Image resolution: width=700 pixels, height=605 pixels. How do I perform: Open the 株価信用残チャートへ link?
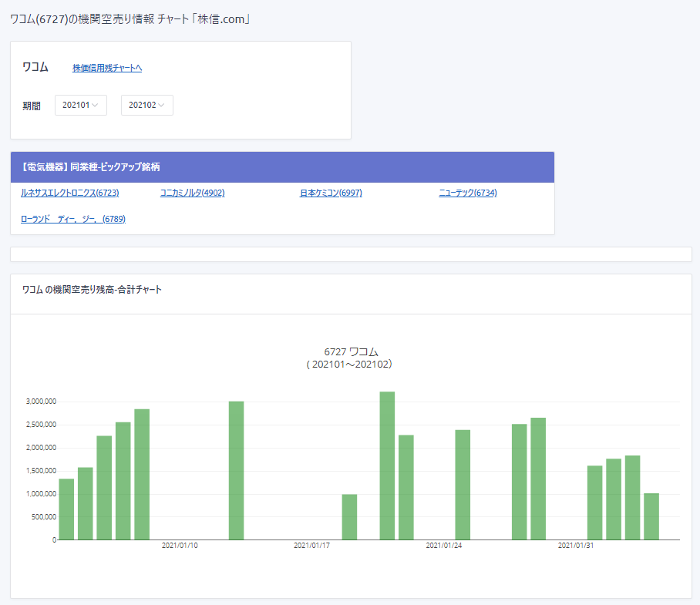coord(107,68)
